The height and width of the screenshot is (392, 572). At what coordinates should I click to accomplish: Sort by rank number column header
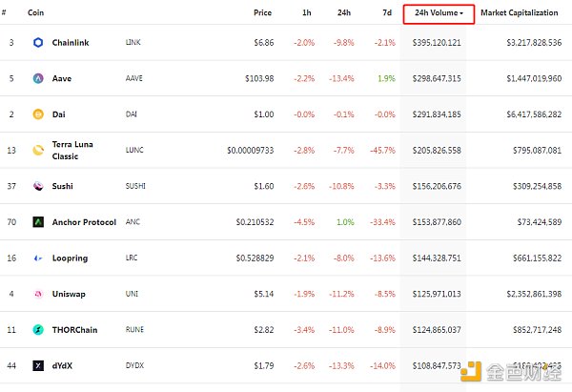10,13
